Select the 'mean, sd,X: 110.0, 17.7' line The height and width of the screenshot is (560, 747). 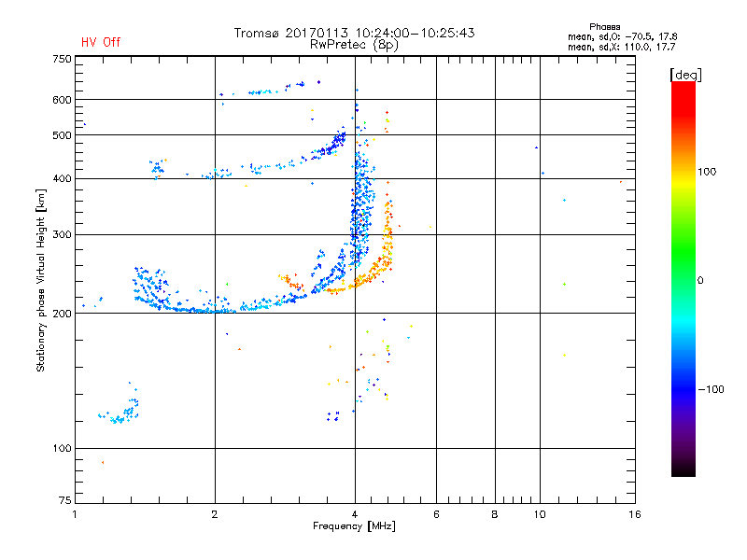[621, 47]
